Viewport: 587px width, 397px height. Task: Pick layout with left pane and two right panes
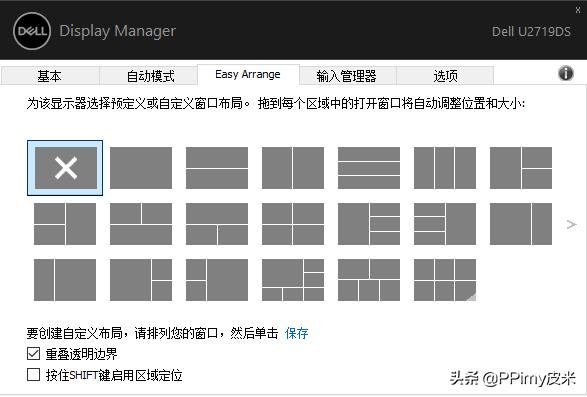(521, 168)
